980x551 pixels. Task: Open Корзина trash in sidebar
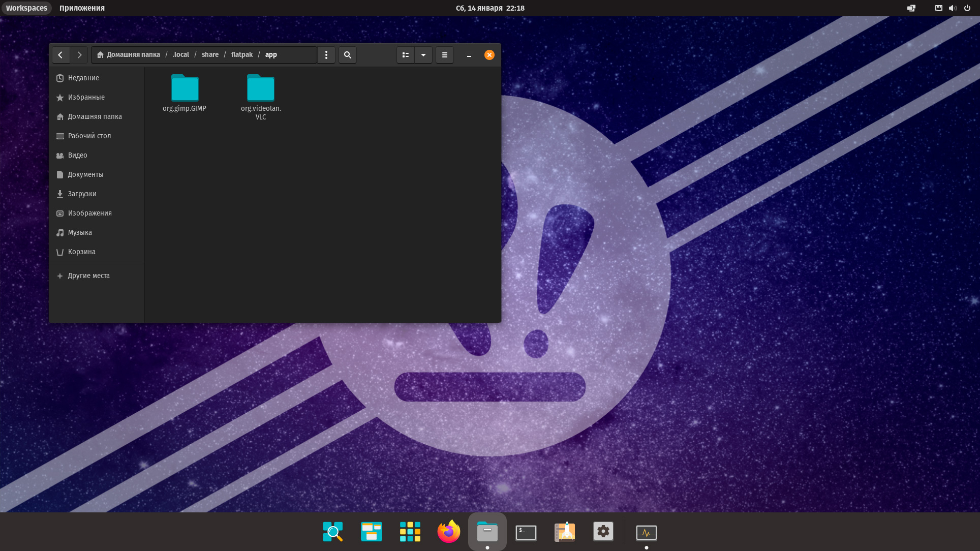81,252
